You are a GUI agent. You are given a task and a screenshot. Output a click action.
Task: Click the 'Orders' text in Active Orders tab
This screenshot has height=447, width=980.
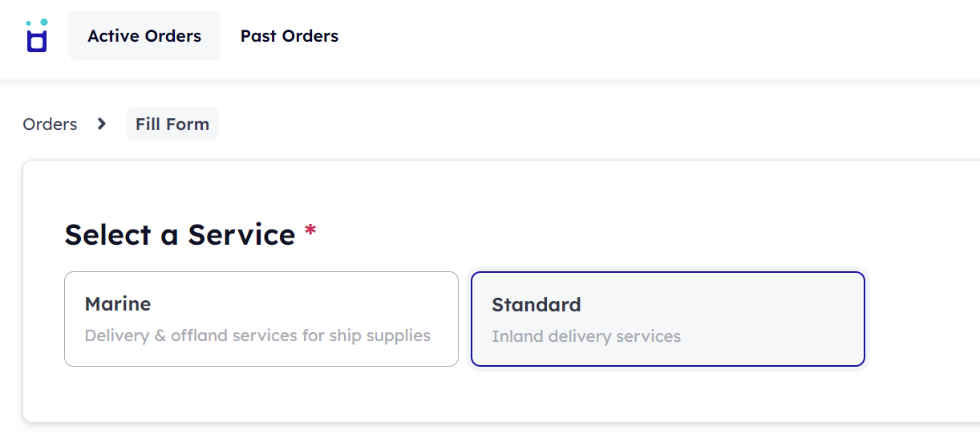[x=172, y=35]
